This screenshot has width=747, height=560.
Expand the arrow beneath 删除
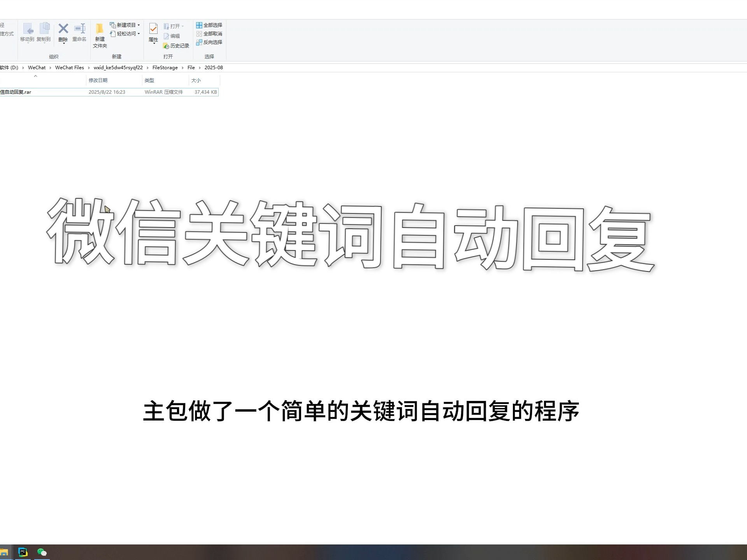(x=64, y=44)
